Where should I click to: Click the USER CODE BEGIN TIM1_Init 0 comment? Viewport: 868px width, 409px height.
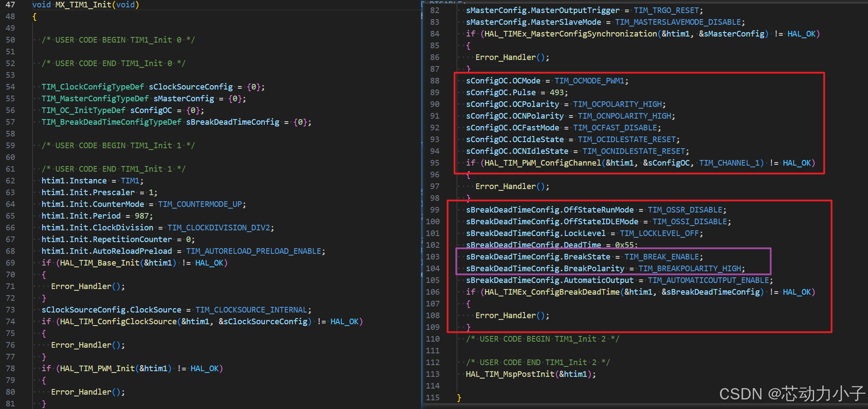click(x=118, y=40)
